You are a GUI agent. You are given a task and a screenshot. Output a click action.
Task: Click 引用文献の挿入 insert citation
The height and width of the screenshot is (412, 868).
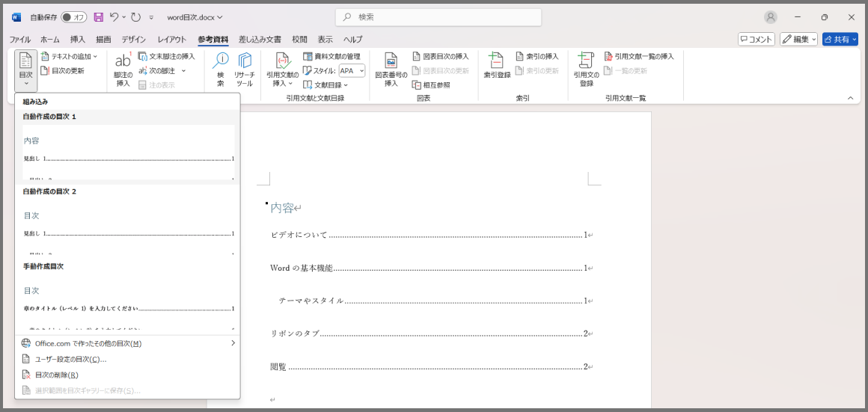click(282, 70)
